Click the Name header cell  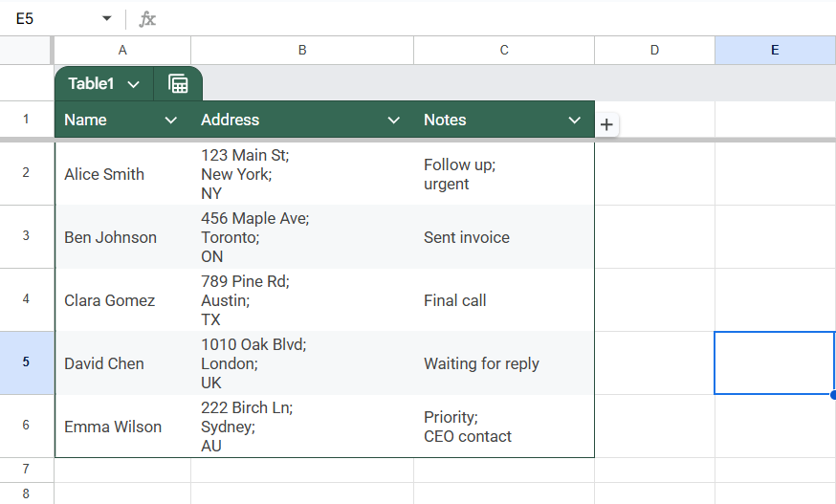point(122,120)
